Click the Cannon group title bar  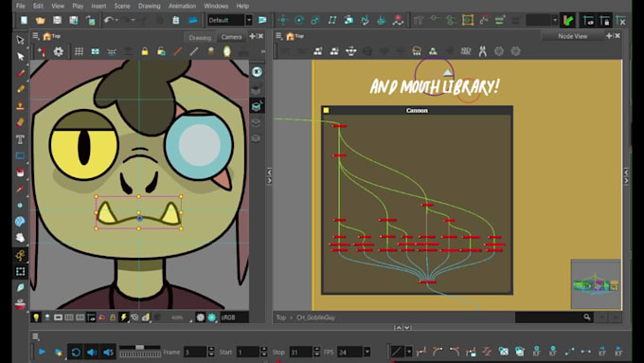(417, 110)
